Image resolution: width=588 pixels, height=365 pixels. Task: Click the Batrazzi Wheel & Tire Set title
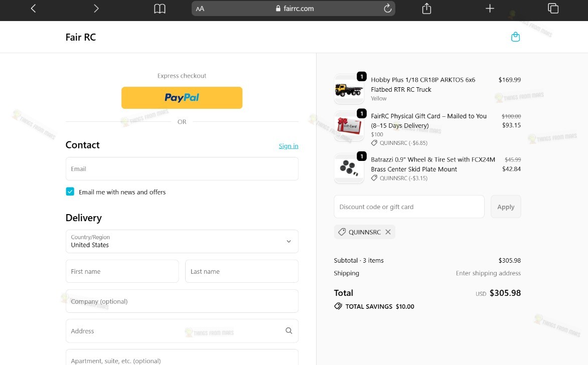coord(433,164)
